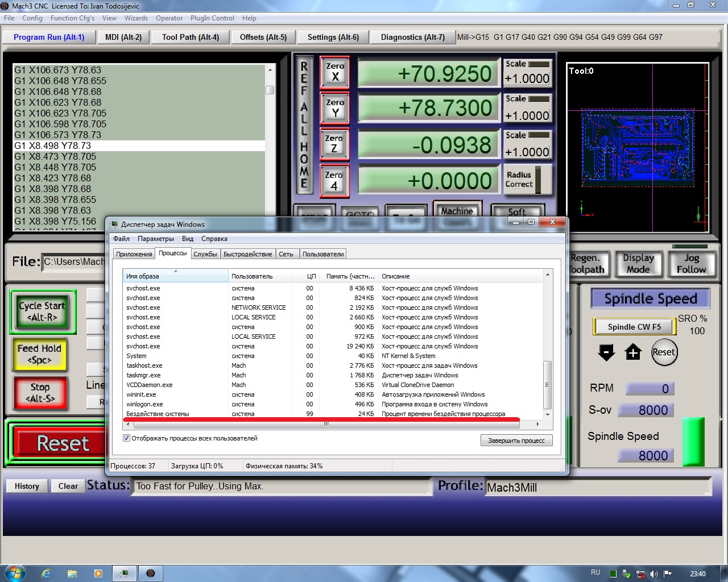Viewport: 728px width, 582px height.
Task: Click REF ALL HOME button
Action: [304, 126]
